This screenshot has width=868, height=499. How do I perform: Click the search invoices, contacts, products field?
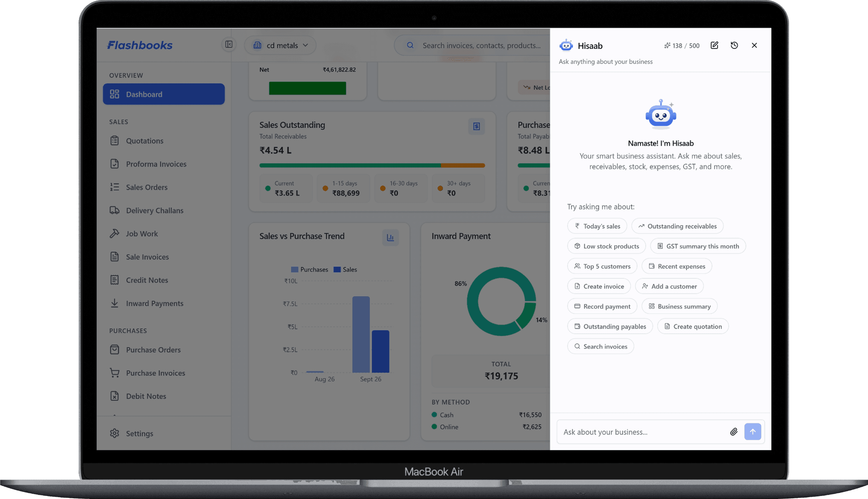click(473, 45)
